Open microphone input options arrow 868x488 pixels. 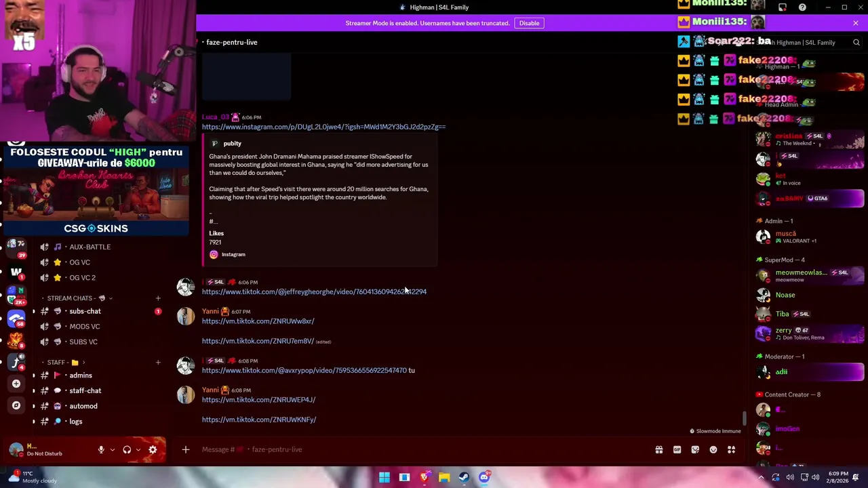coord(113,449)
